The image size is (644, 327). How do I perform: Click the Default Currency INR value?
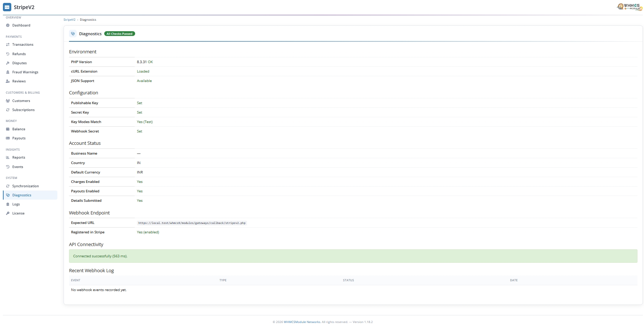[140, 172]
